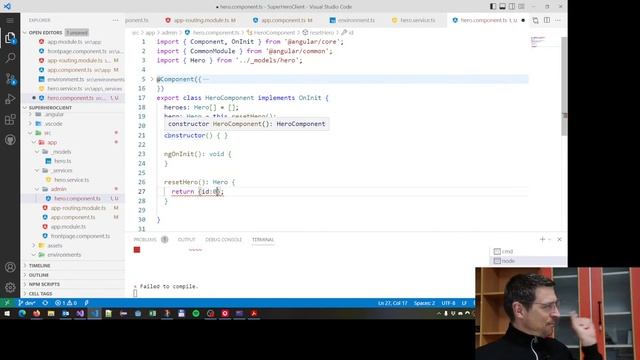Expand the Cell Tags section
The image size is (640, 360).
[x=40, y=293]
